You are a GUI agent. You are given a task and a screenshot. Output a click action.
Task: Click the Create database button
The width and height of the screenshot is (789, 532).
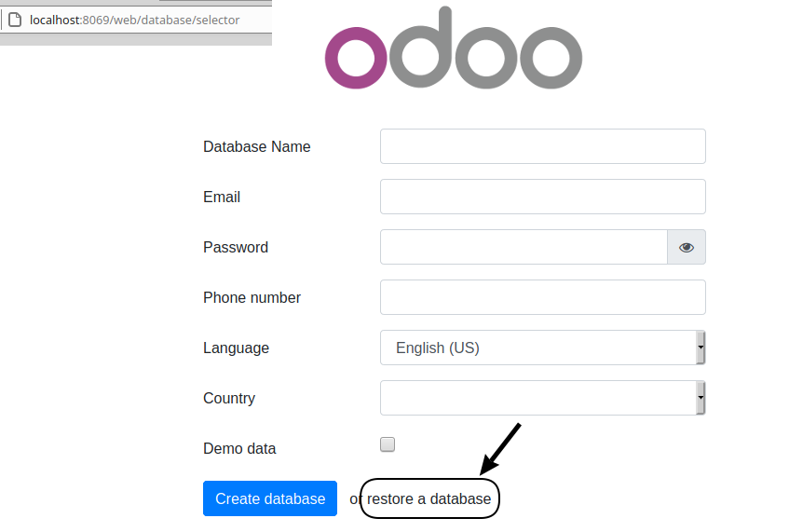point(270,498)
